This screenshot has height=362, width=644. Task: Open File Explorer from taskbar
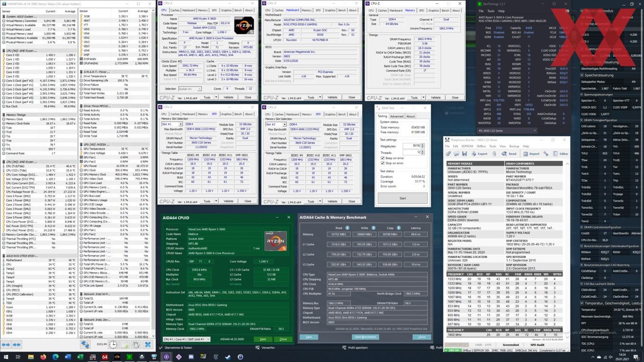pyautogui.click(x=31, y=357)
